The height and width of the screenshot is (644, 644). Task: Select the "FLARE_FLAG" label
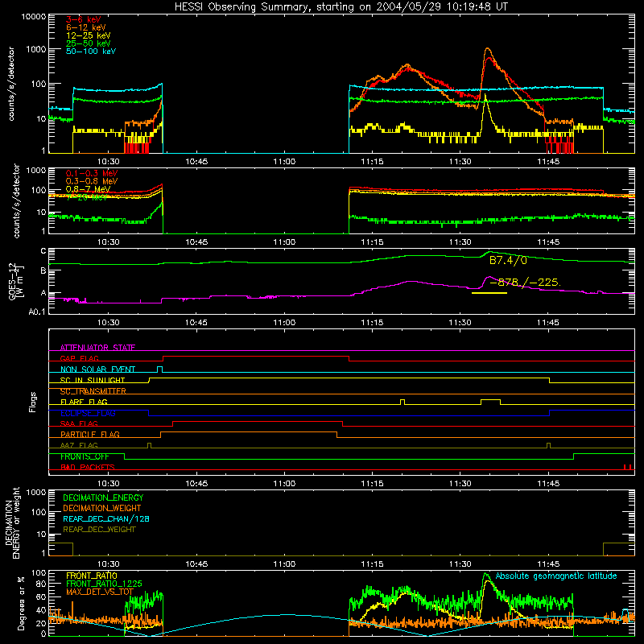84,402
